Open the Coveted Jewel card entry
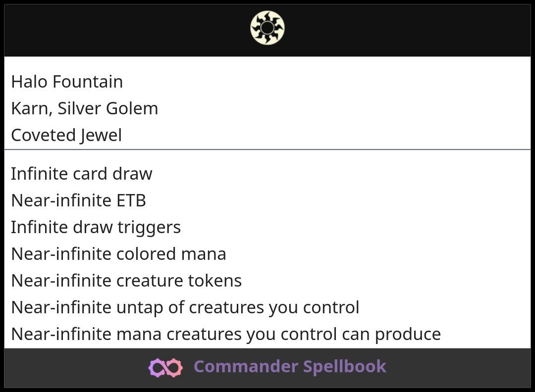The width and height of the screenshot is (535, 392). point(66,135)
